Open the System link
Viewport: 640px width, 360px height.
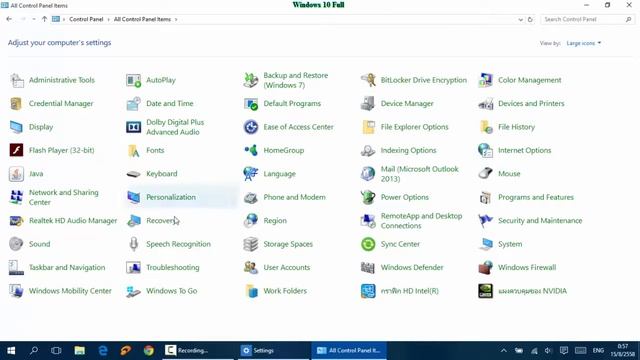pos(510,244)
